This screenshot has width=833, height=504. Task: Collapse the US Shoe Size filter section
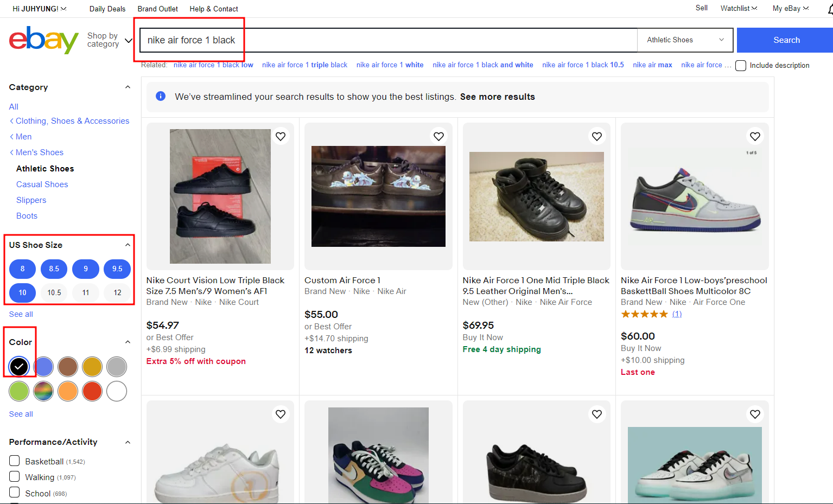click(128, 245)
